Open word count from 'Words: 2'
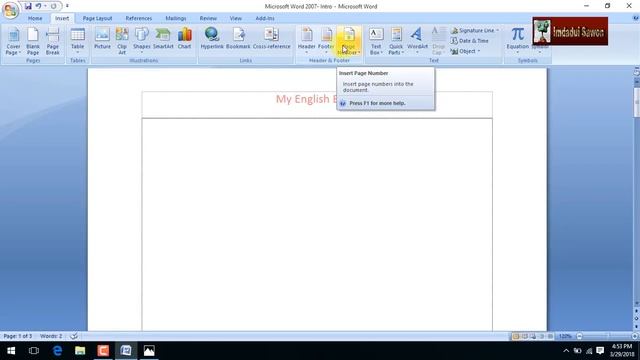 coord(51,336)
